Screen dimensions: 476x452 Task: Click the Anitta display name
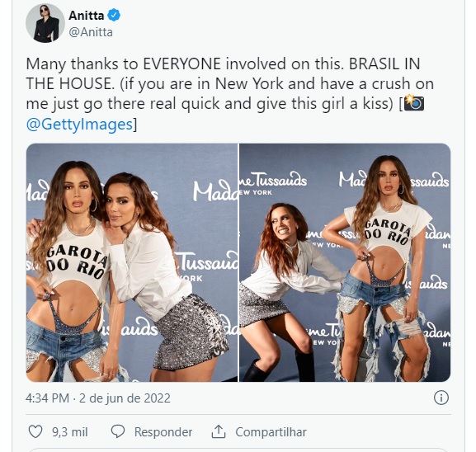click(x=87, y=16)
